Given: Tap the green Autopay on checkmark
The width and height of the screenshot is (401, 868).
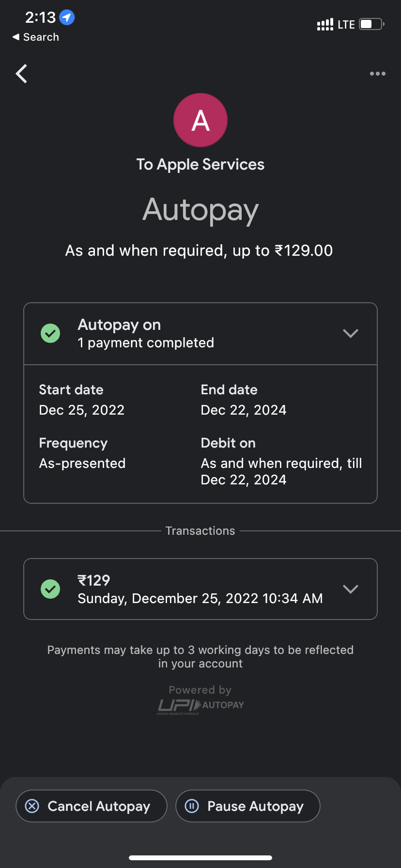Looking at the screenshot, I should click(50, 333).
